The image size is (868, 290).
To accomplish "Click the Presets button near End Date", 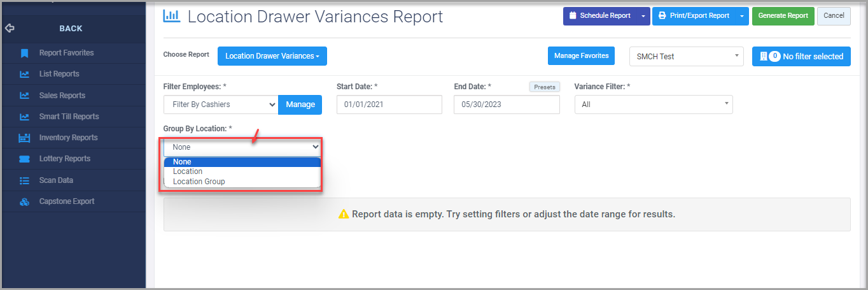I will (x=545, y=87).
